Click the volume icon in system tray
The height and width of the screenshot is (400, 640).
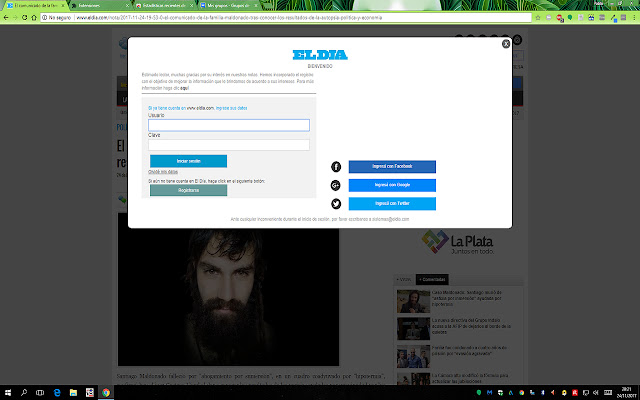(596, 393)
